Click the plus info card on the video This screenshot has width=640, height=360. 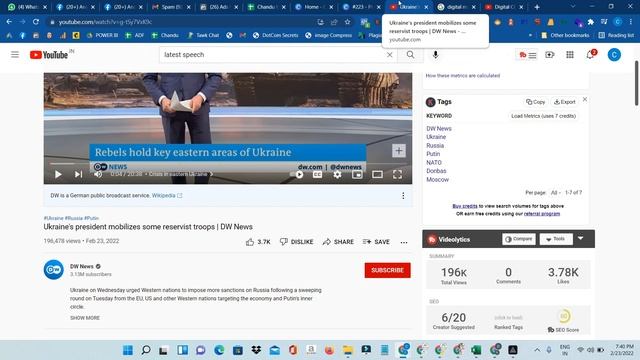(399, 151)
